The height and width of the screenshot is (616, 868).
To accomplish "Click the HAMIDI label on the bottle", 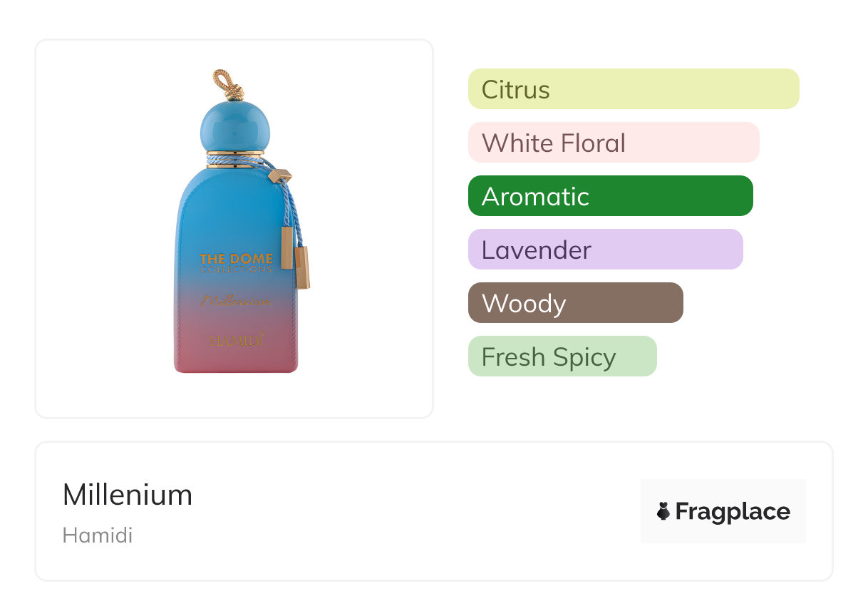I will 237,340.
